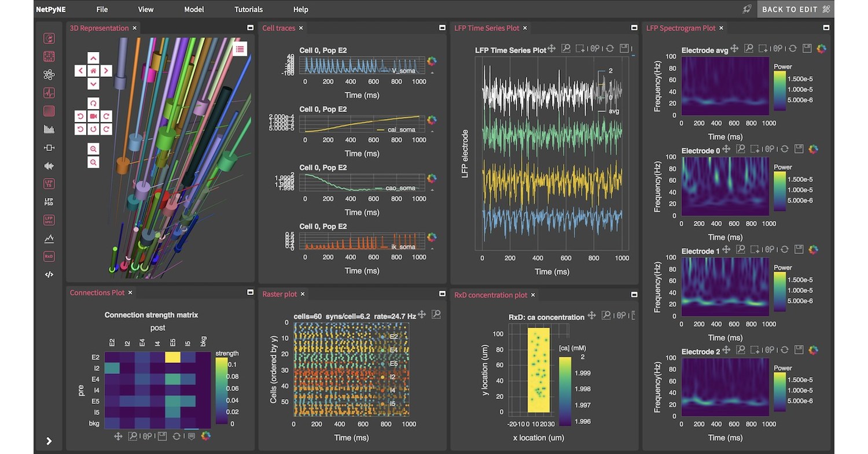Viewport: 868px width, 454px height.
Task: Select the connectivity matrix icon in the sidebar
Action: pos(49,57)
